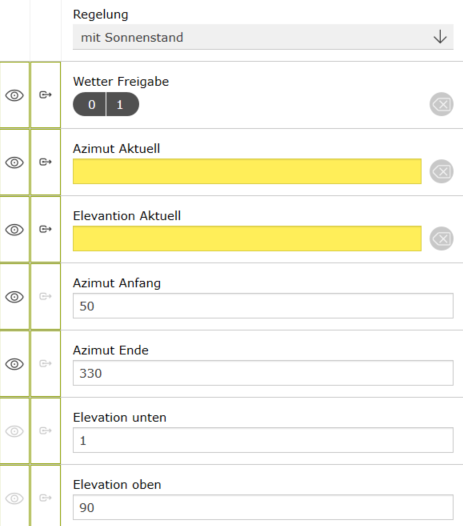The image size is (463, 526).
Task: Click the link icon beside Elevantion Aktuell
Action: point(45,229)
